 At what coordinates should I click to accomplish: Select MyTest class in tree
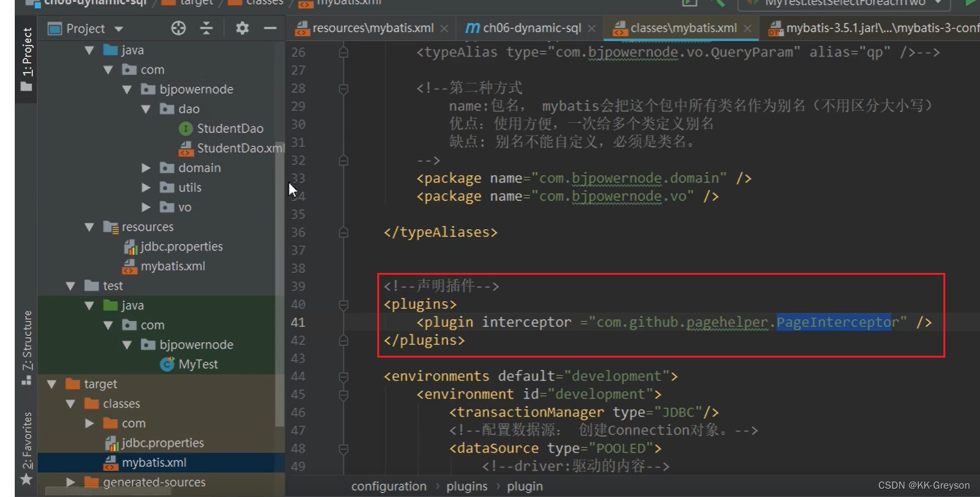point(198,364)
